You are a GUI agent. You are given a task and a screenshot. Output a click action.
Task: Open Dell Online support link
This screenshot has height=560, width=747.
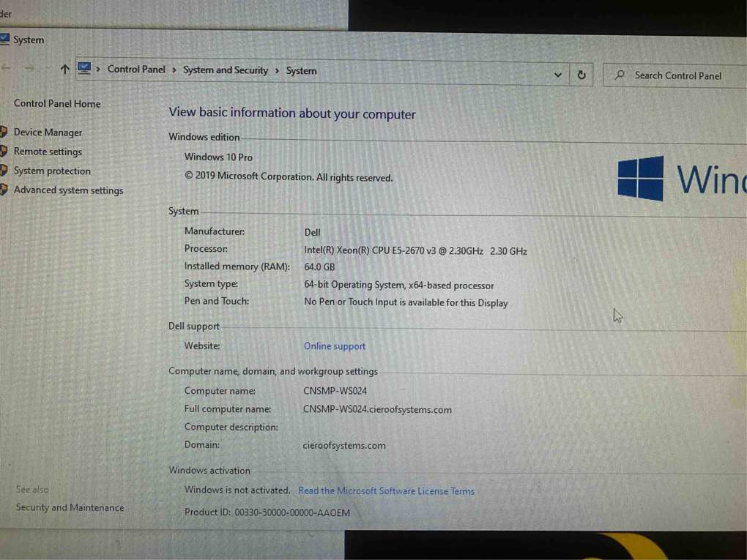[335, 346]
